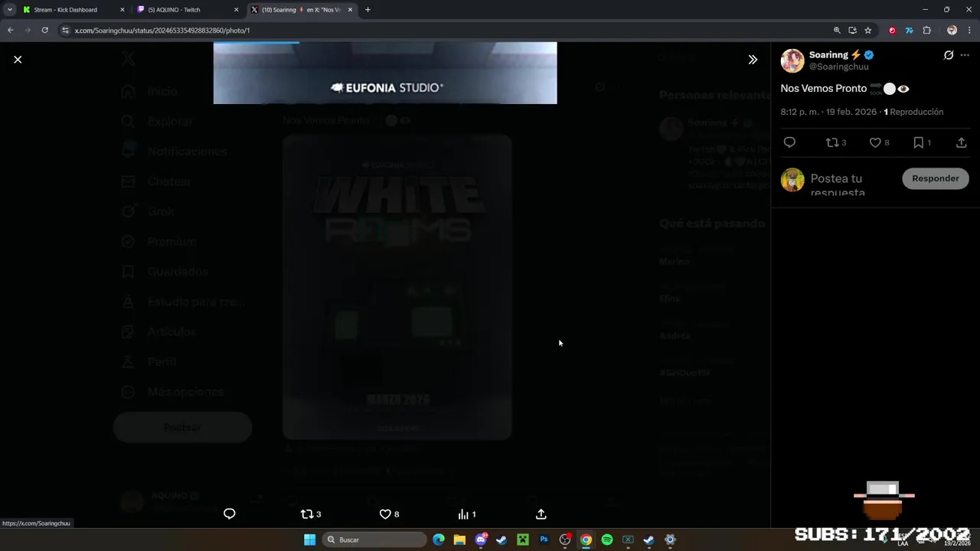Close the Kick Dashboard tab
Screen dimensions: 980x551
122,10
